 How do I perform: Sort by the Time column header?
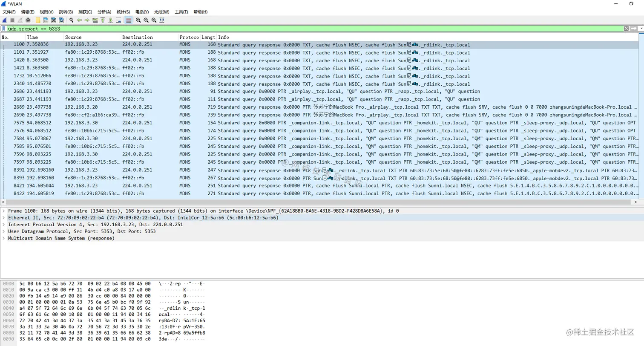(x=45, y=37)
